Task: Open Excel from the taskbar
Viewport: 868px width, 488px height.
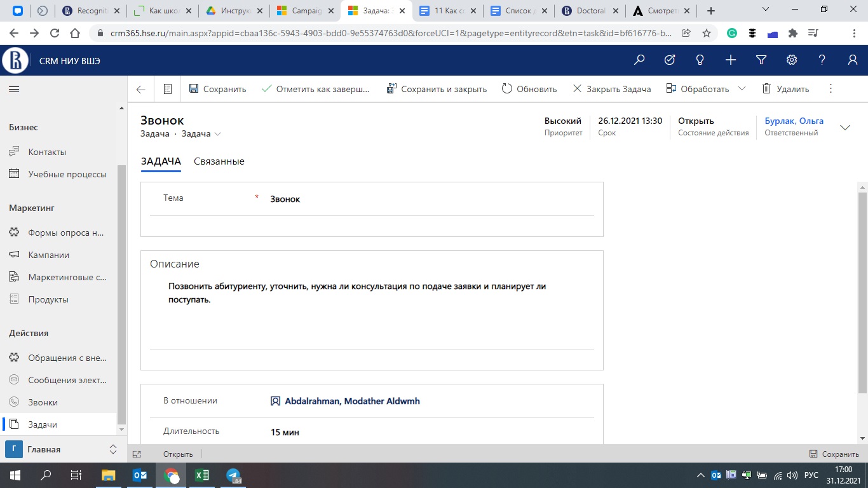Action: 202,475
